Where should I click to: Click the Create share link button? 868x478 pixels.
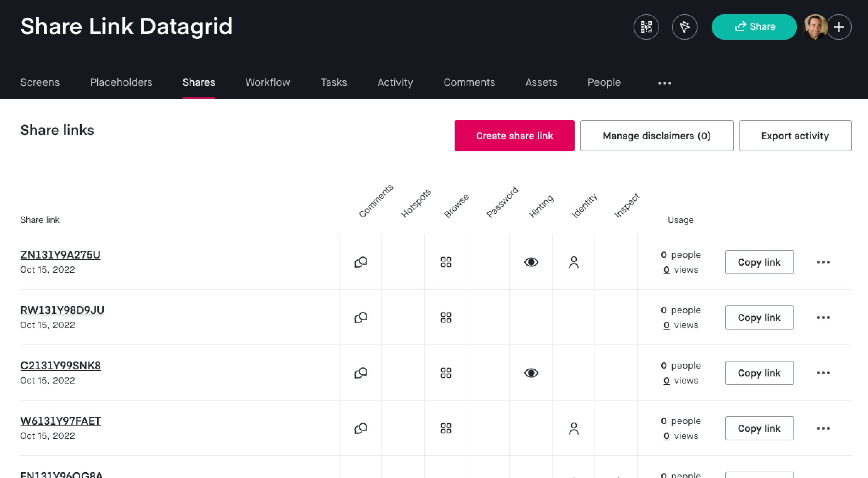514,136
